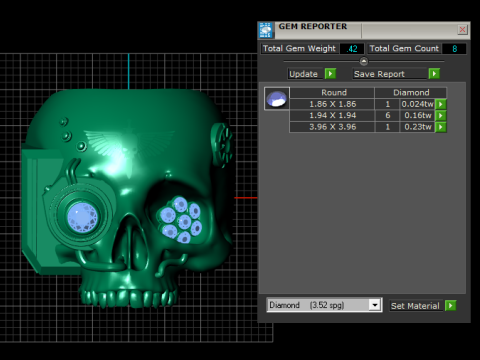Screen dimensions: 480x360
Task: Click green arrow for 0.16tw row
Action: point(441,115)
